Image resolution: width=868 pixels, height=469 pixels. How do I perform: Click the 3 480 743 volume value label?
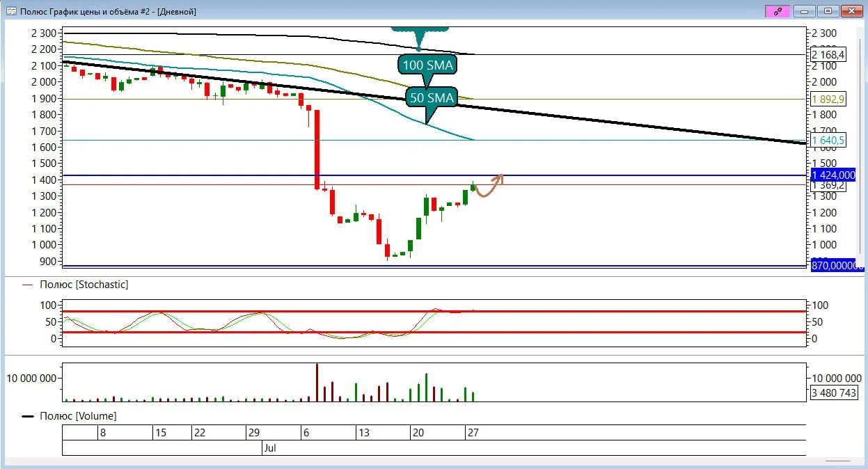834,393
